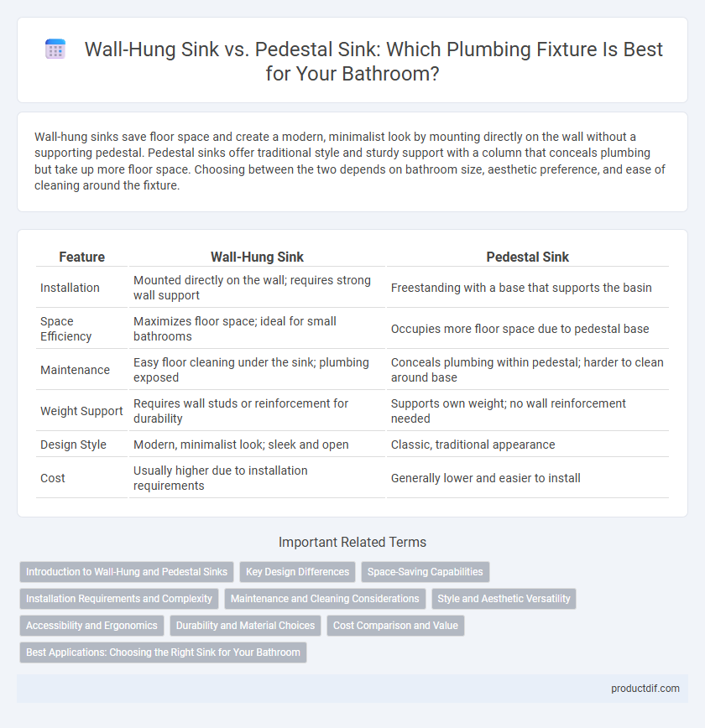This screenshot has width=705, height=728.
Task: Click the article title heading
Action: point(373,61)
